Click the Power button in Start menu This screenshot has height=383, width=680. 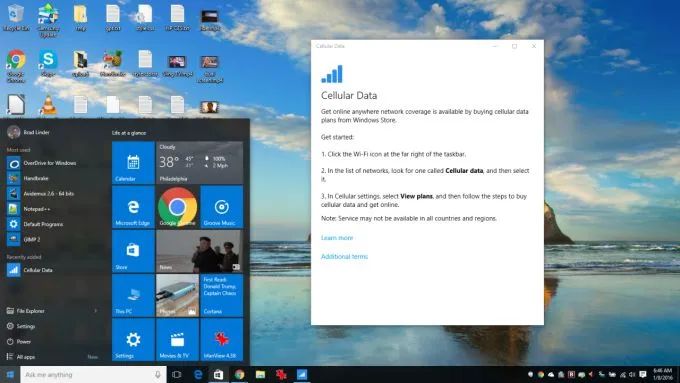click(x=19, y=341)
